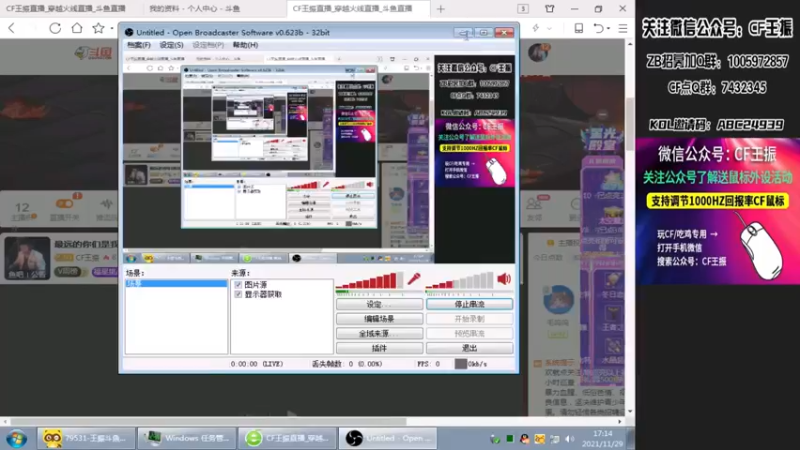Open the OBS 档案(F) menu
The image size is (800, 450).
139,45
